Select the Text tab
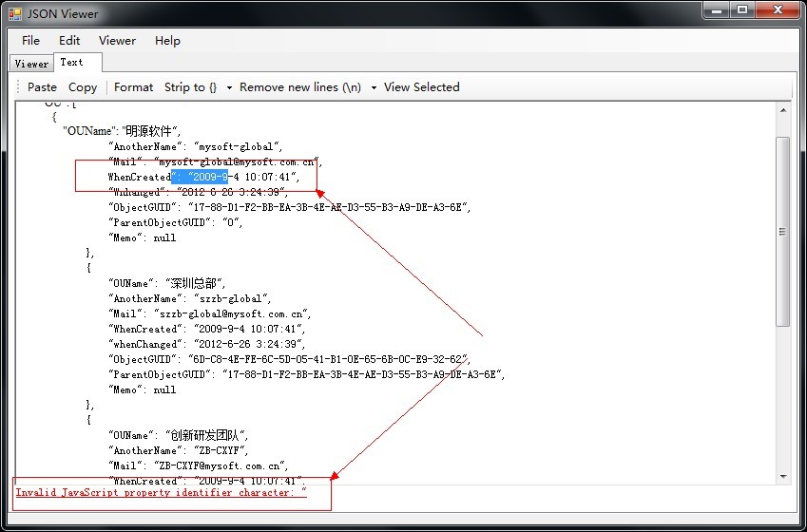This screenshot has height=532, width=807. click(x=78, y=63)
